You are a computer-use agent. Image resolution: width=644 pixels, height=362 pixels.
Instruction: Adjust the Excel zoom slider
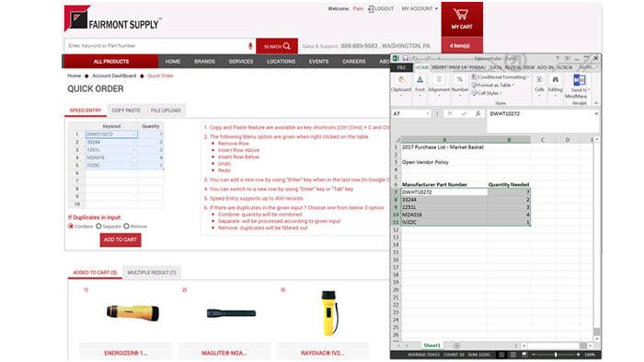point(556,355)
